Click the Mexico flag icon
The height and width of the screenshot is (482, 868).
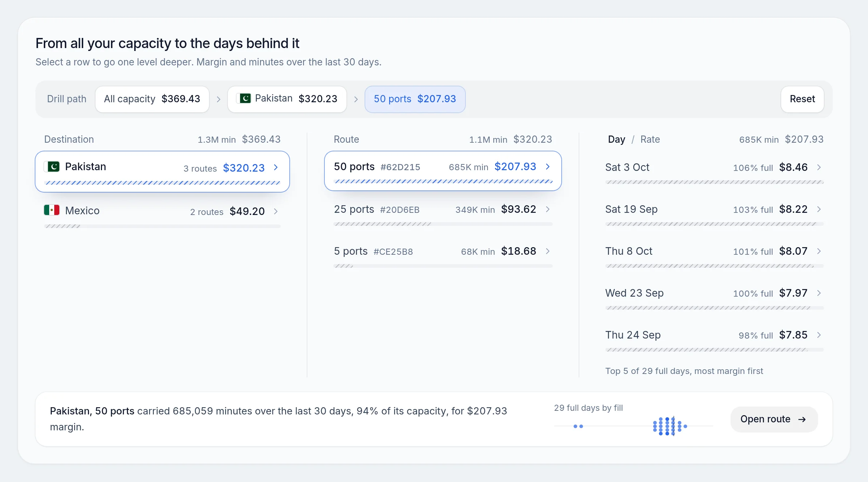point(52,210)
